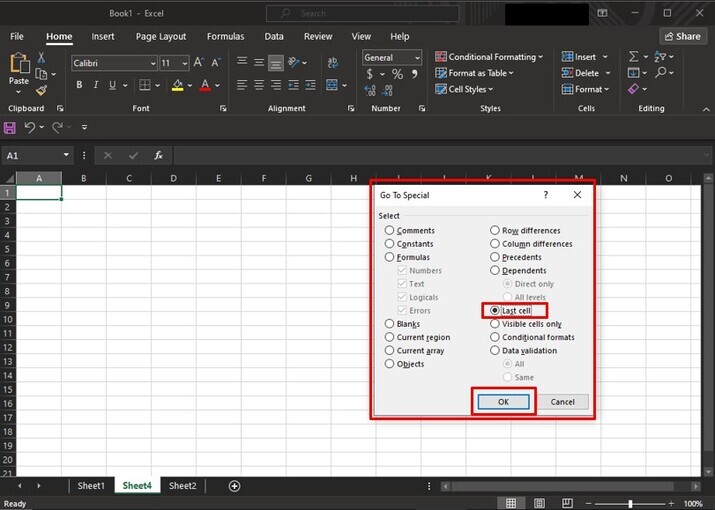Click the Undo arrow icon

click(30, 128)
